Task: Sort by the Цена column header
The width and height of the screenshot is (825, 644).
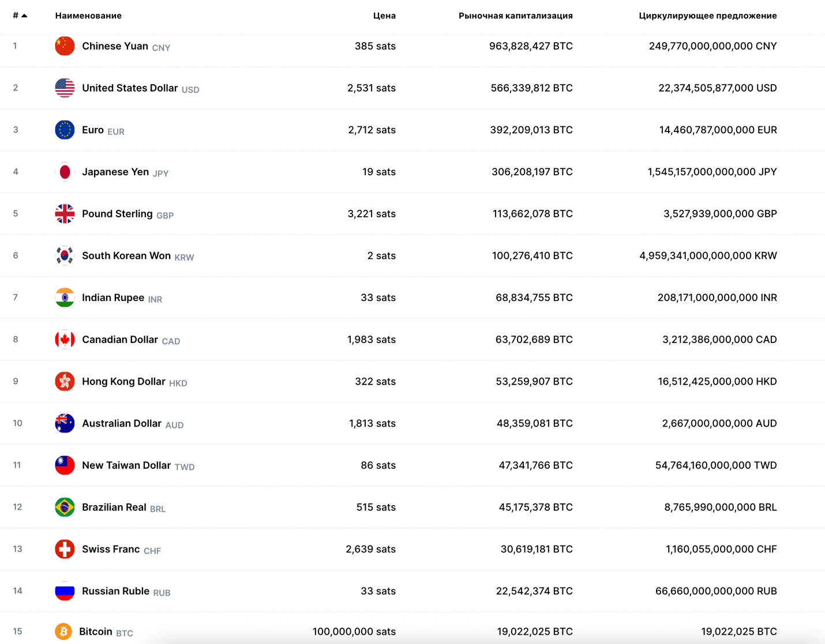Action: coord(384,16)
